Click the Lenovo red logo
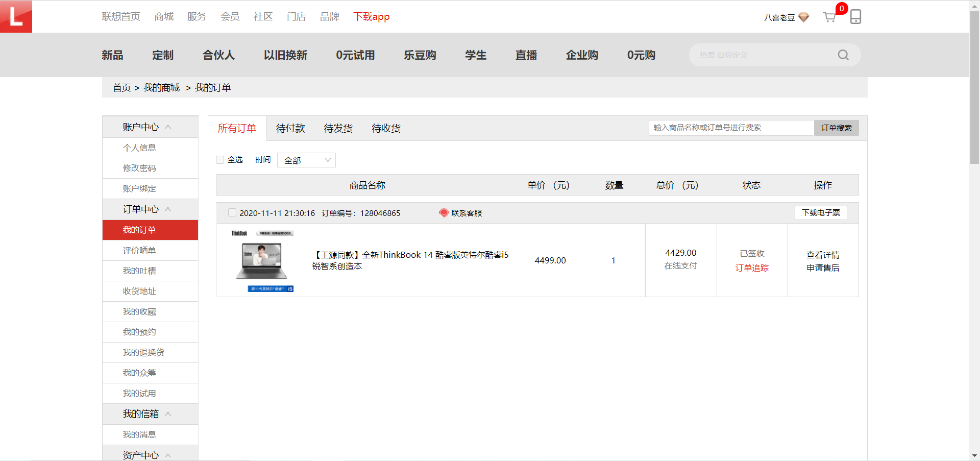Viewport: 980px width, 461px height. pos(16,16)
